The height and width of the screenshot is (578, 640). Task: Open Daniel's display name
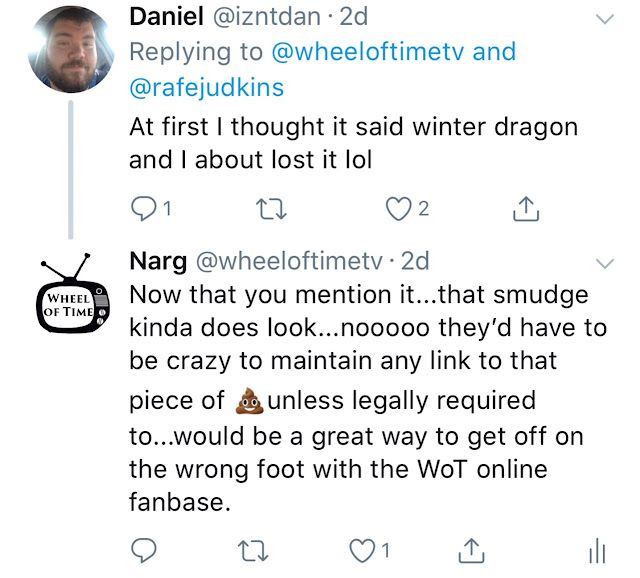pyautogui.click(x=166, y=17)
